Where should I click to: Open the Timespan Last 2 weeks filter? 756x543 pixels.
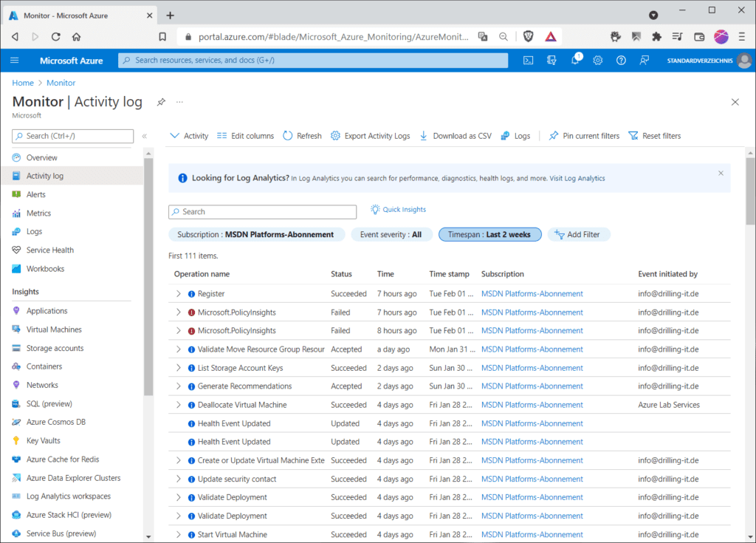pos(490,235)
